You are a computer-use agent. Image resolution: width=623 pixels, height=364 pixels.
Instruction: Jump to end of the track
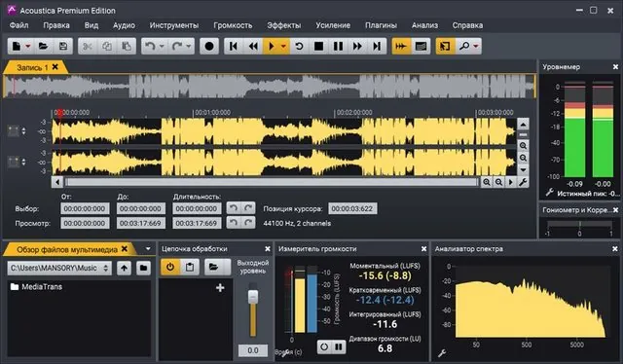pyautogui.click(x=377, y=46)
